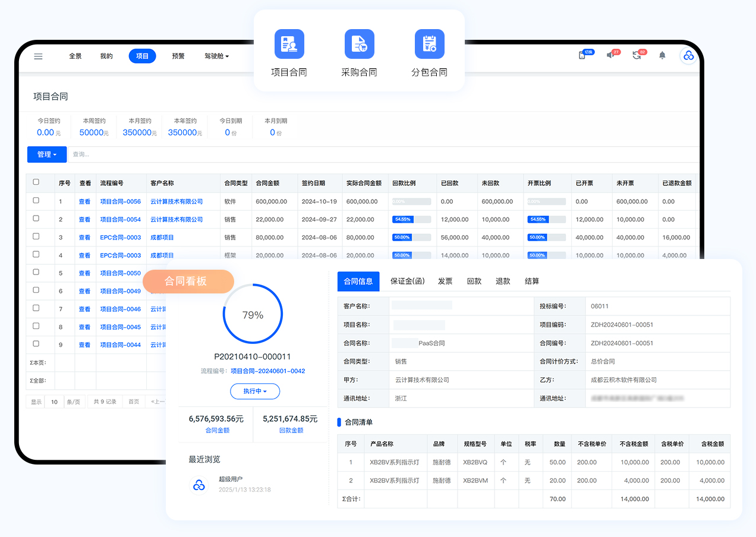The width and height of the screenshot is (756, 537).
Task: Check the box for row 项目合同-0045
Action: point(36,326)
